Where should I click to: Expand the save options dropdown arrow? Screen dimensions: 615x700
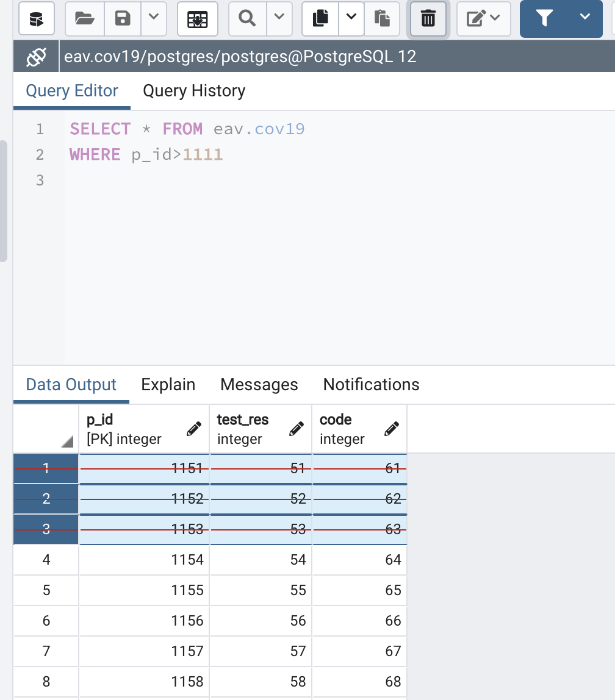(154, 20)
